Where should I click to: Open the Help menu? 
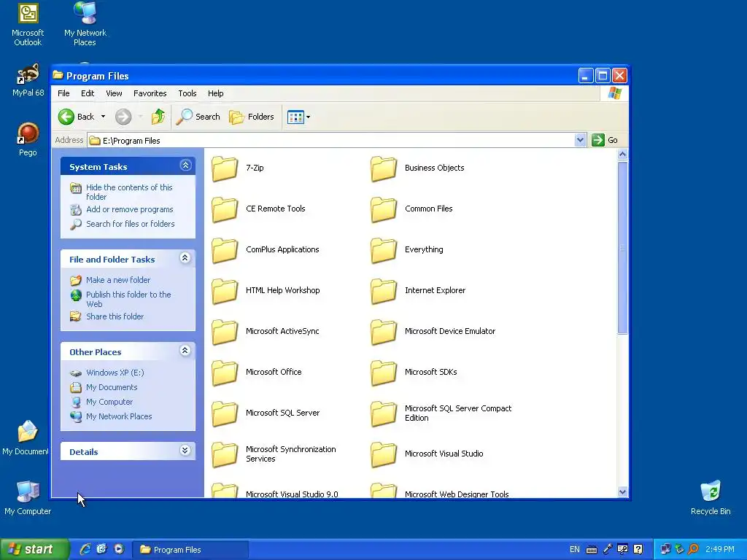click(x=215, y=93)
